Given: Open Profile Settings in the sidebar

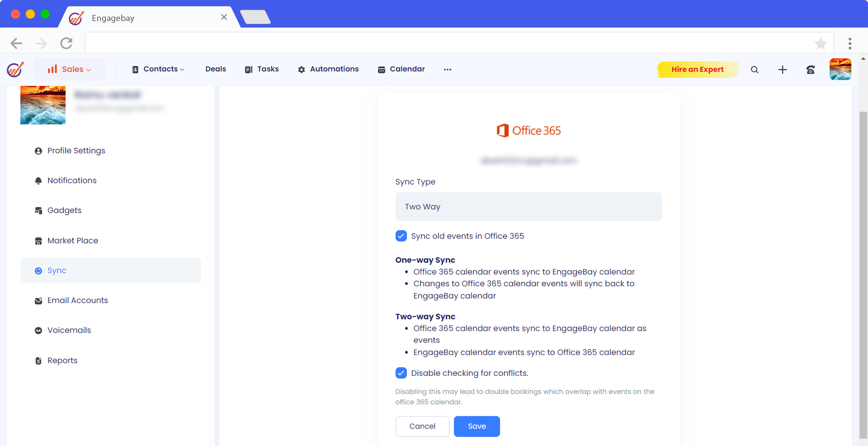Looking at the screenshot, I should pyautogui.click(x=111, y=151).
